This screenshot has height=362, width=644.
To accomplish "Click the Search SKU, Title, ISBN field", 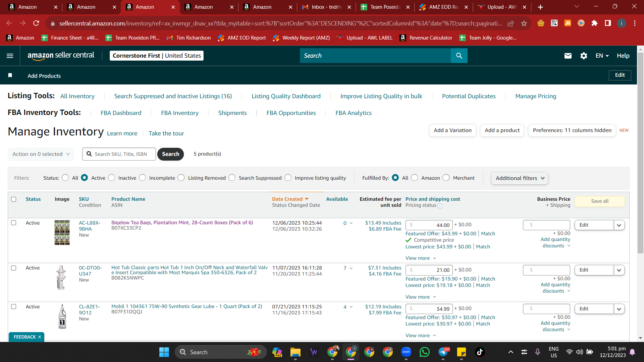I will click(x=119, y=154).
